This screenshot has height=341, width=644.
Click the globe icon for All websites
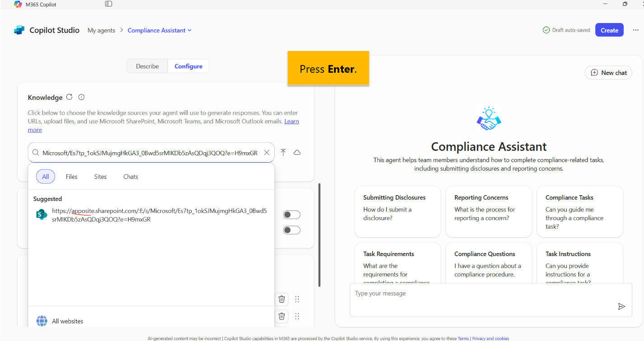click(x=42, y=321)
